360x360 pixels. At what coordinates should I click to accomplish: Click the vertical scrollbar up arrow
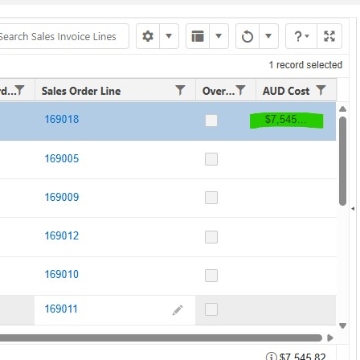(x=342, y=109)
